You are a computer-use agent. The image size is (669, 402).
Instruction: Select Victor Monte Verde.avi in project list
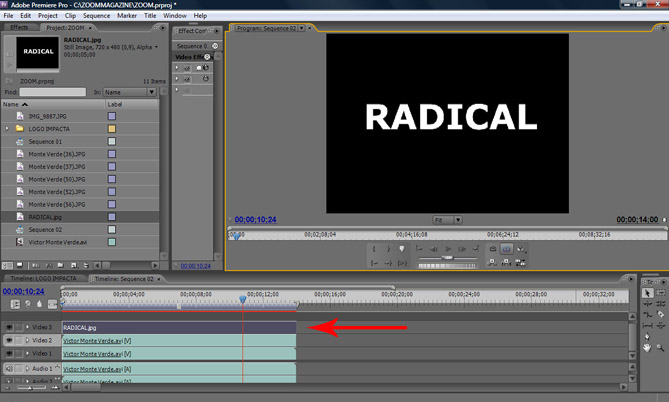58,242
